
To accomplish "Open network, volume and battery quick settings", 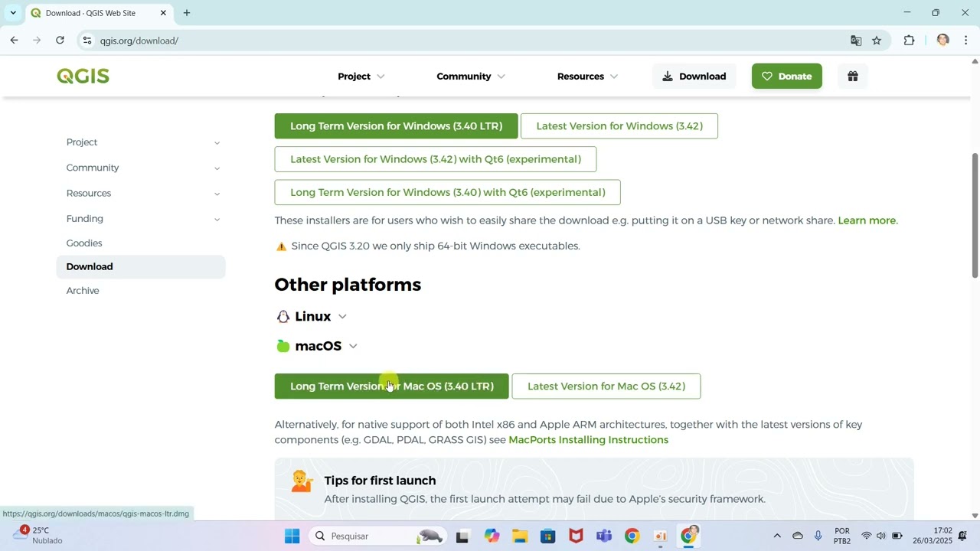I will pyautogui.click(x=881, y=536).
